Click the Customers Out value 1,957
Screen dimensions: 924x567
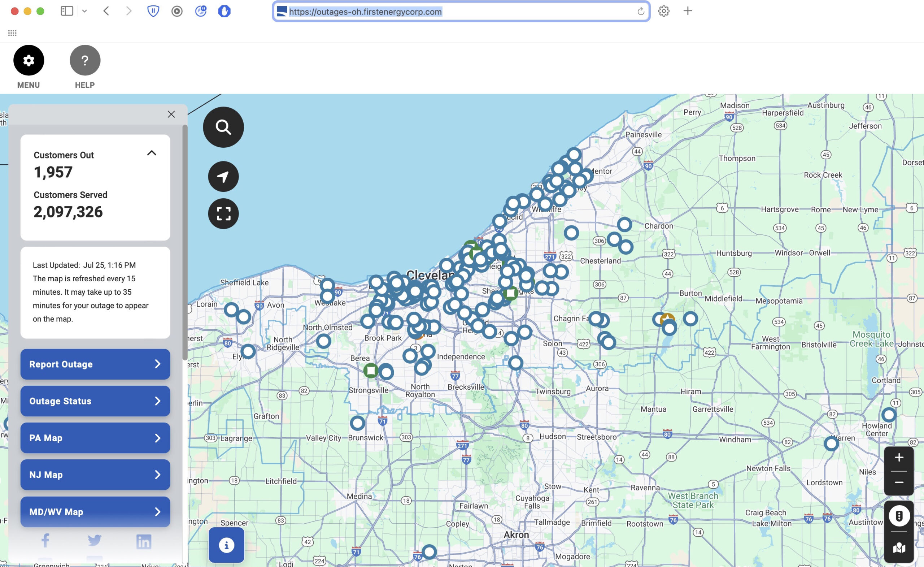[53, 172]
